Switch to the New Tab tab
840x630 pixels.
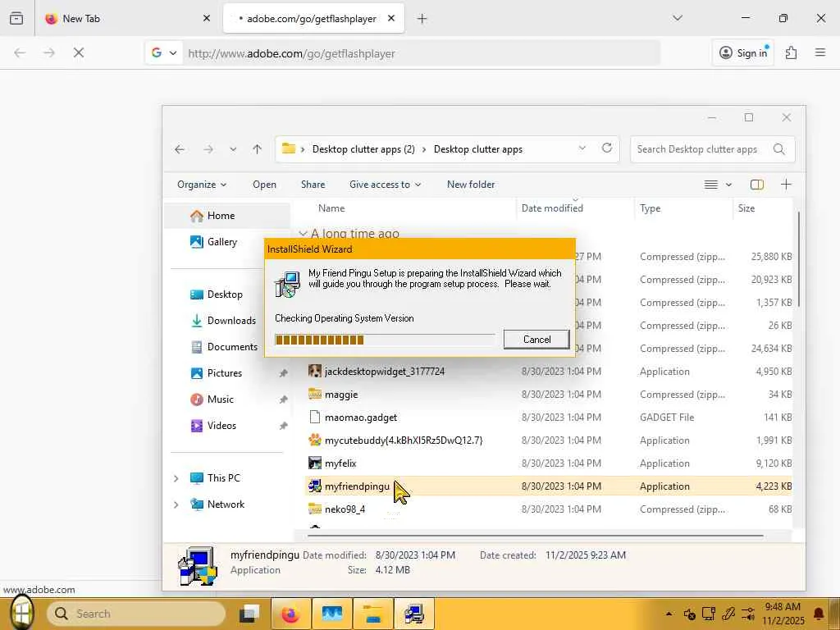[x=127, y=18]
